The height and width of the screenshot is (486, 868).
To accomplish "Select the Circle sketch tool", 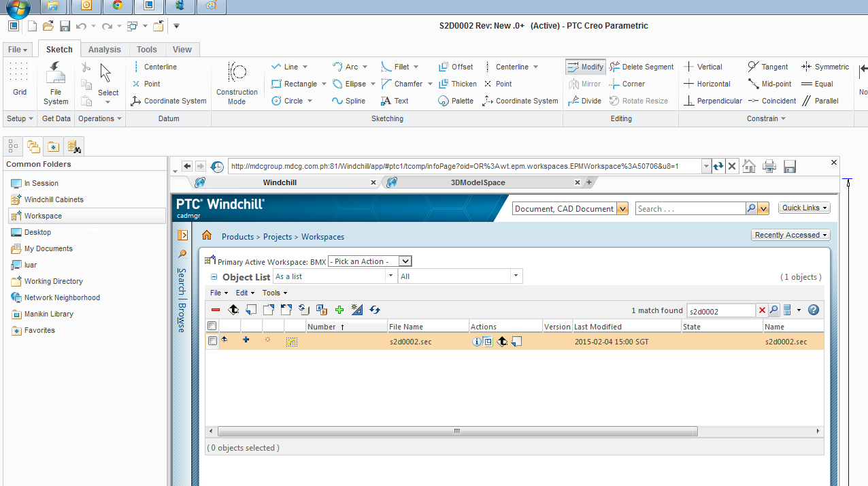I will coord(287,101).
